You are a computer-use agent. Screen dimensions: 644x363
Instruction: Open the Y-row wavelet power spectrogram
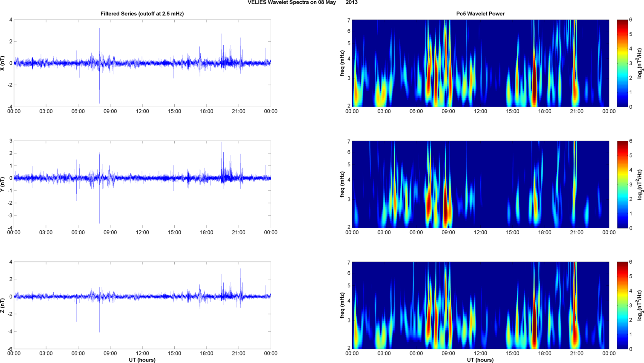(x=480, y=184)
